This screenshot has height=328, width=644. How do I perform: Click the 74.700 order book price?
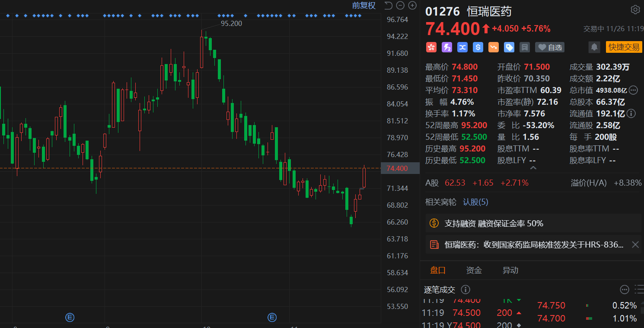coord(551,318)
